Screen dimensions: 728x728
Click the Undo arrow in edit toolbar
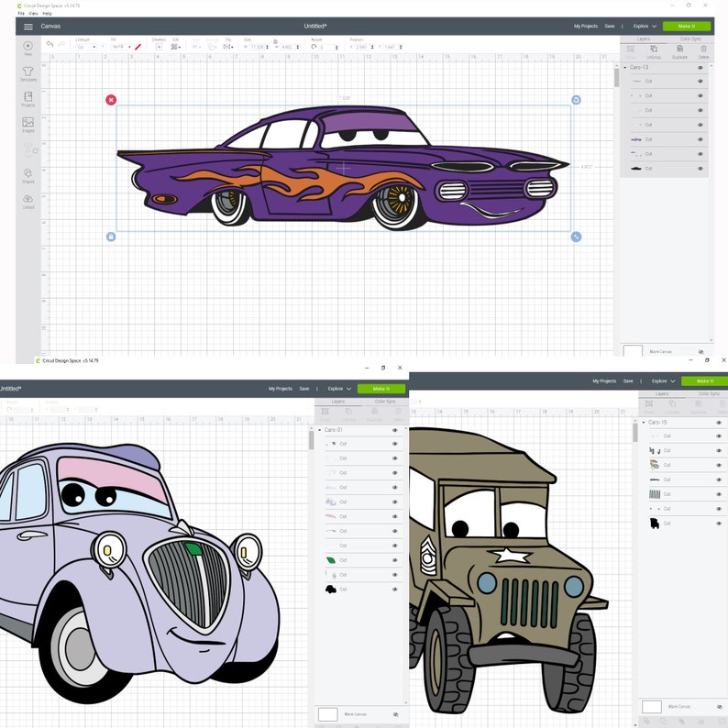click(x=50, y=44)
